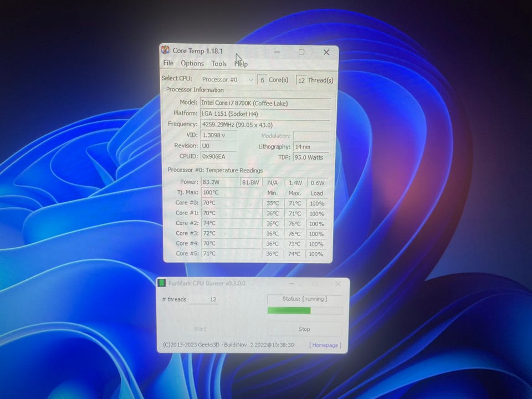Click the empty Modulation field
Viewport: 532px width, 399px height.
311,136
